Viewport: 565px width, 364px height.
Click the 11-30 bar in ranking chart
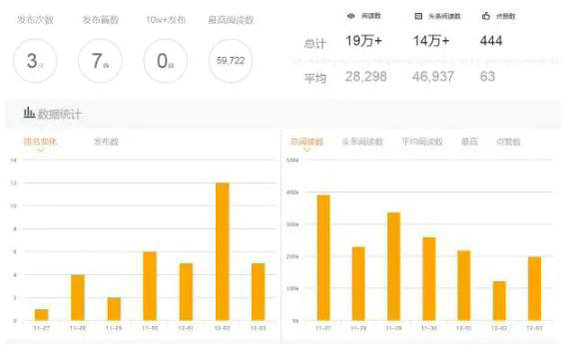(150, 286)
